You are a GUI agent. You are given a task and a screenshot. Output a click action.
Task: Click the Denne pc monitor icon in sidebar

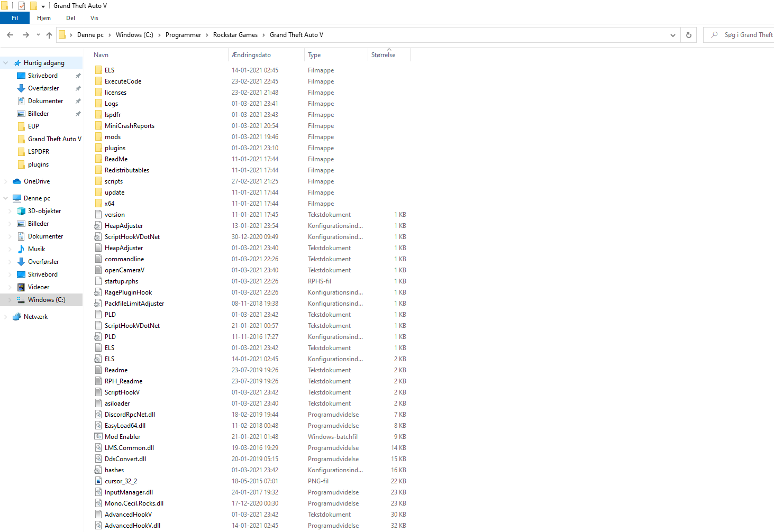(17, 198)
